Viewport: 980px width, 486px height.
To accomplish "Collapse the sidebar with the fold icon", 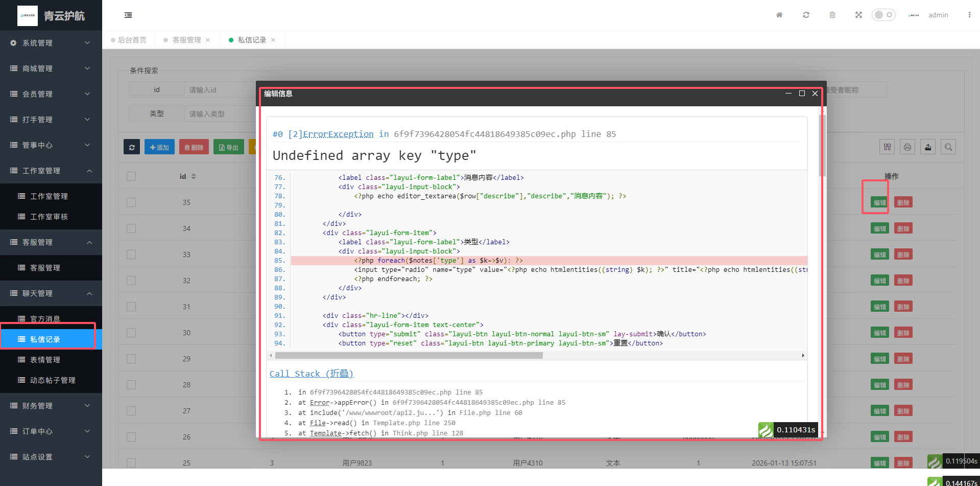I will tap(128, 15).
